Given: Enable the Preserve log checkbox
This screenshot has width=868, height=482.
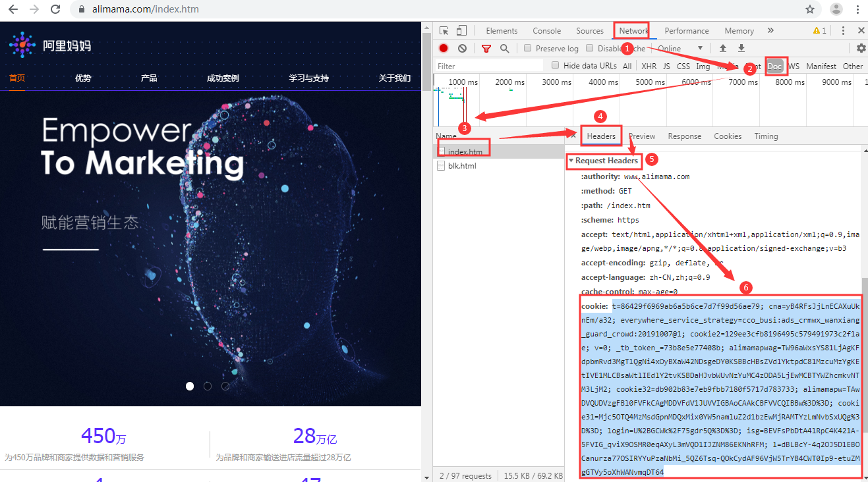Looking at the screenshot, I should point(528,48).
